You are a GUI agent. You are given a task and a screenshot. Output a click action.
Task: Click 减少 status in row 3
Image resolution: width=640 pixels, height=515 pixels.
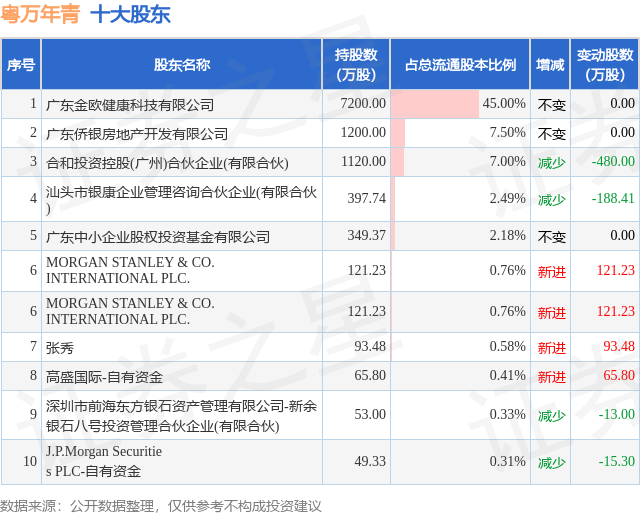point(551,163)
